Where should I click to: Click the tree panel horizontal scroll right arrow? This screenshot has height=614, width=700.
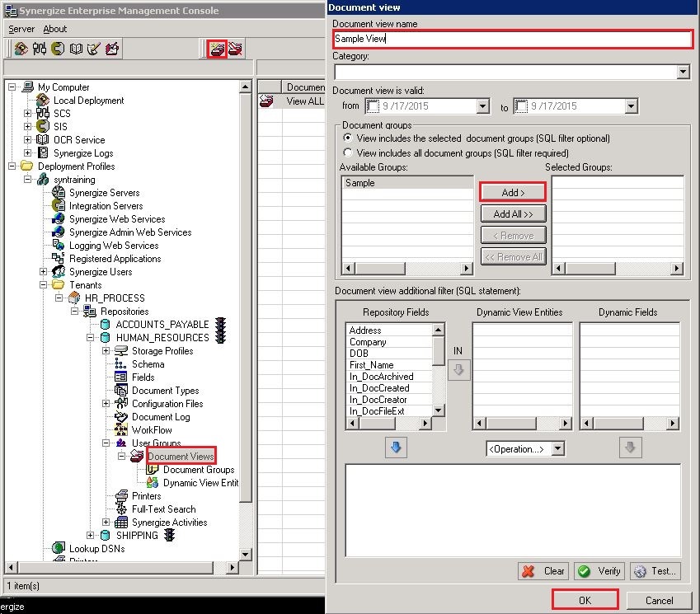pos(231,567)
